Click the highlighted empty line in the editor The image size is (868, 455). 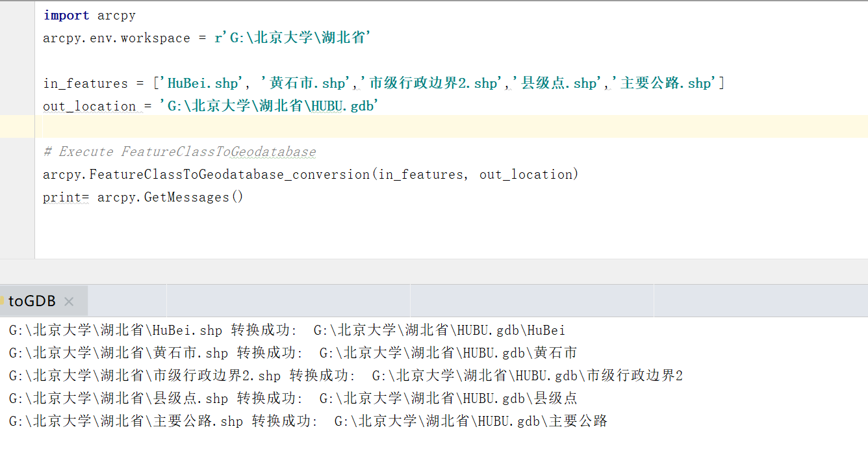pos(260,126)
